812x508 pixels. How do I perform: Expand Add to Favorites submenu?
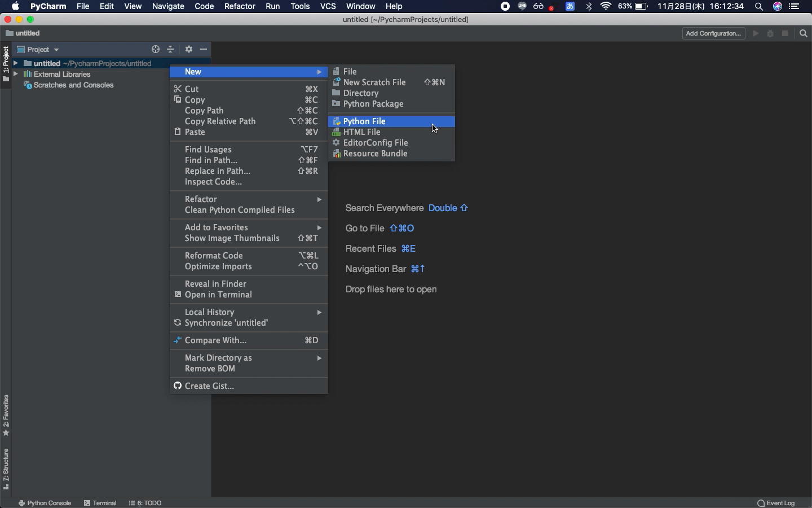click(249, 227)
